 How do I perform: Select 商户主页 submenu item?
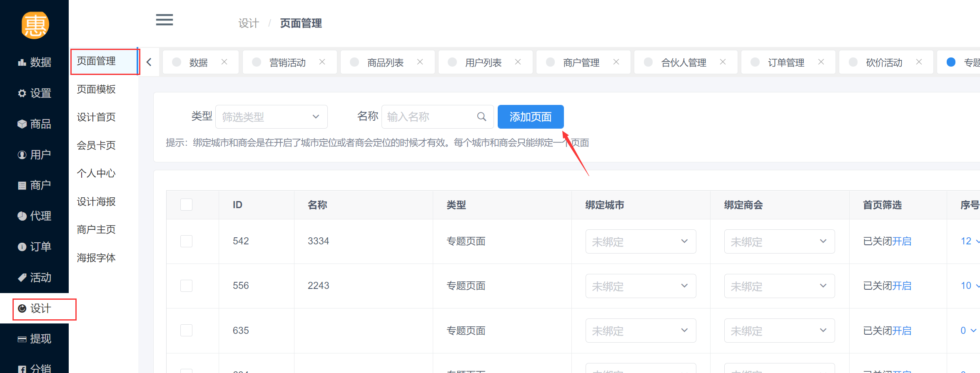coord(96,230)
